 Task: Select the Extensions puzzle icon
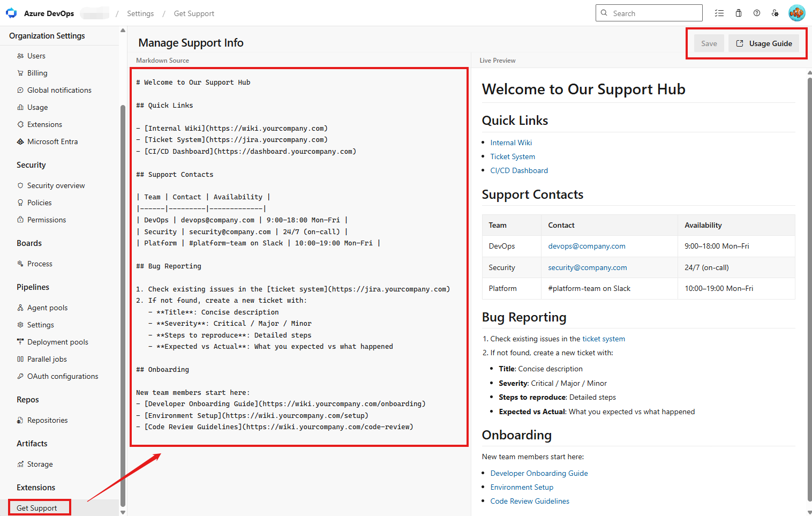[20, 124]
